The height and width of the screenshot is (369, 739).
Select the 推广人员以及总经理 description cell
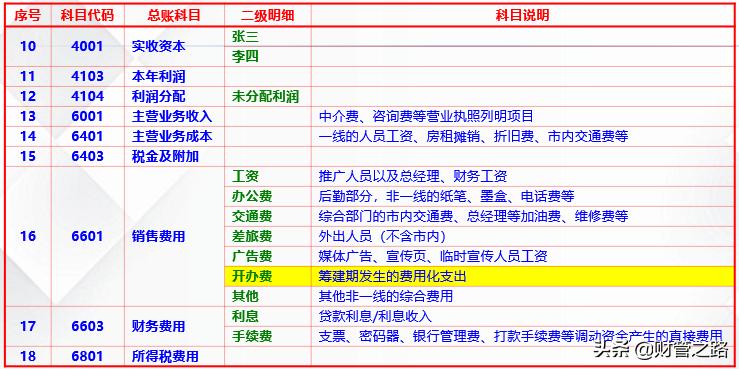pyautogui.click(x=522, y=176)
